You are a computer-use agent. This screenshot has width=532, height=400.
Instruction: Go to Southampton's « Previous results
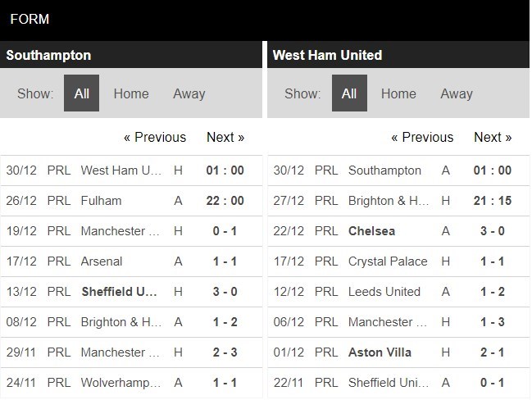155,138
